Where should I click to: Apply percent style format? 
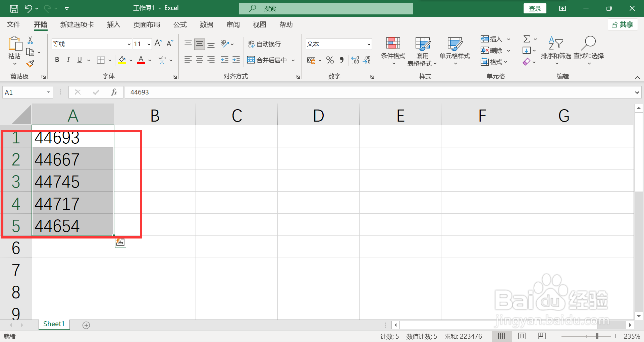click(330, 60)
